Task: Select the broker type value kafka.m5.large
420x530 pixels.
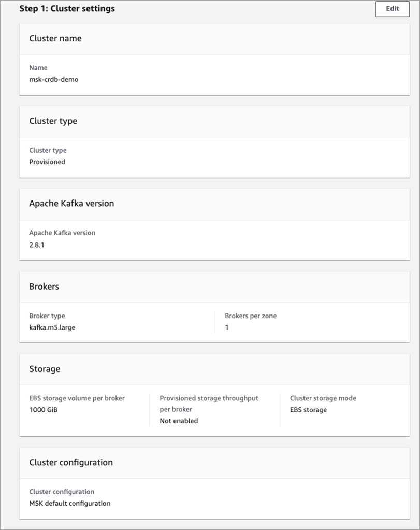Action: pyautogui.click(x=52, y=327)
